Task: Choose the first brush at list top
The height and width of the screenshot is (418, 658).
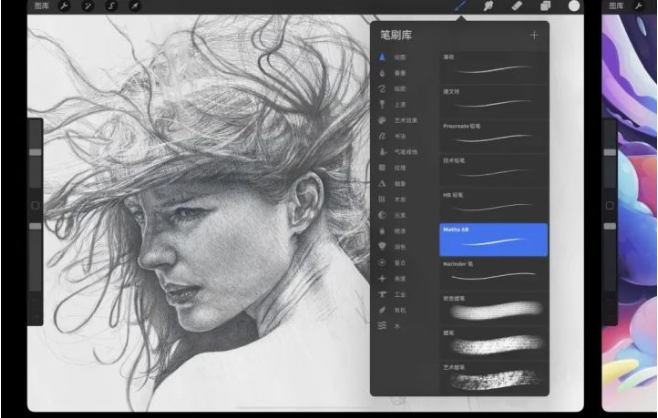Action: click(494, 67)
